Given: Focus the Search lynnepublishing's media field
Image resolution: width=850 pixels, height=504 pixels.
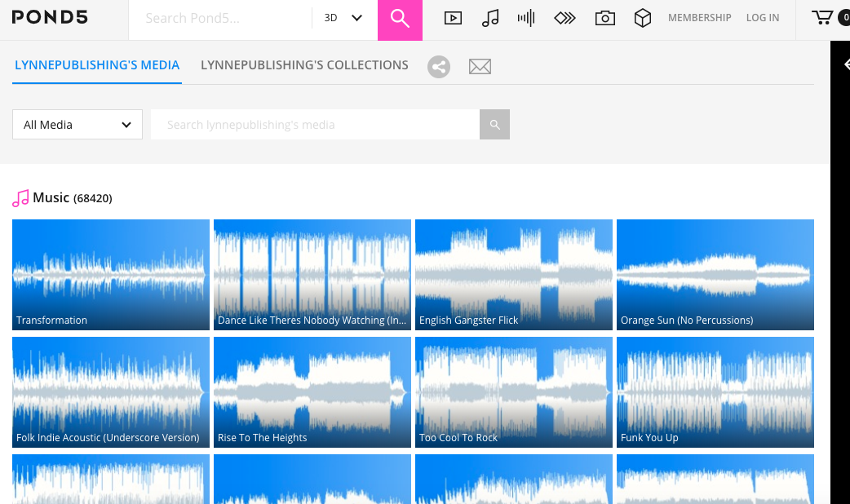Looking at the screenshot, I should point(315,125).
